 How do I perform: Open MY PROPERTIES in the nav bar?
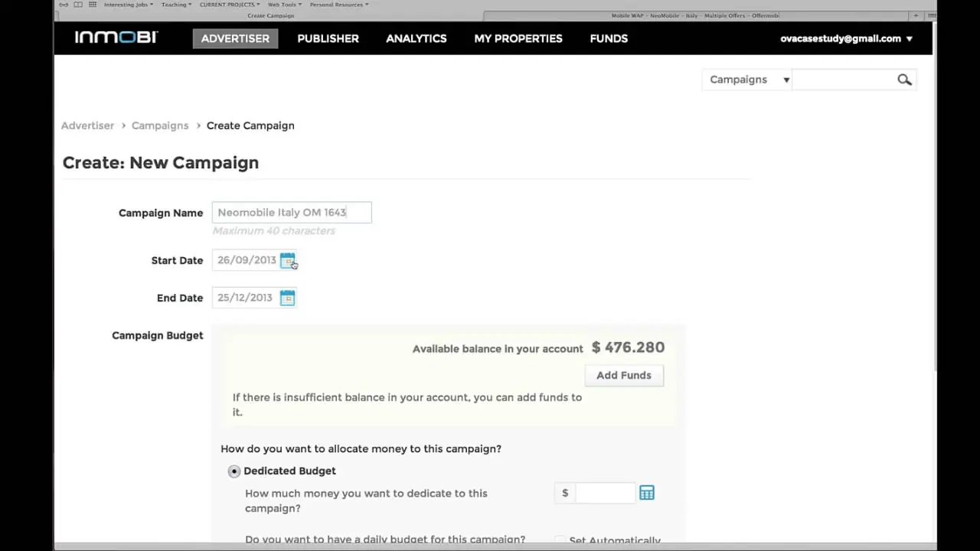click(x=518, y=38)
